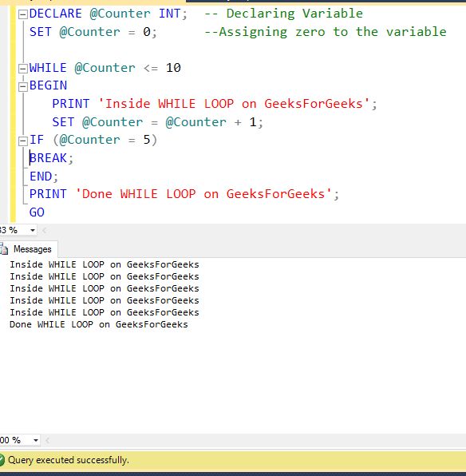Click the 'INT' data type keyword
The height and width of the screenshot is (476, 466).
click(169, 14)
